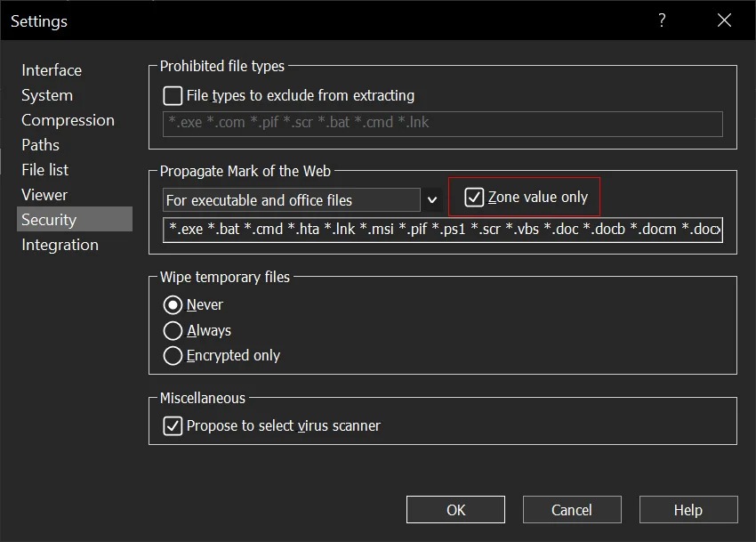Choose Always wipe temporary files
Screen dimensions: 756x542
173,330
